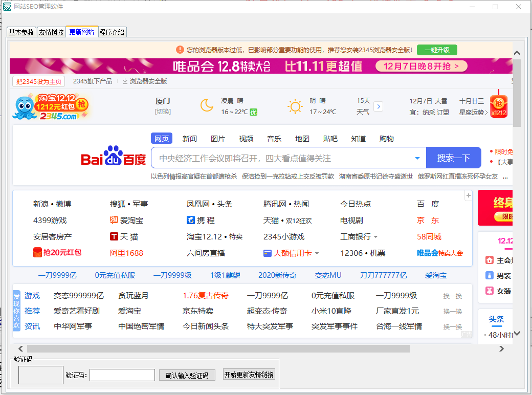This screenshot has height=395, width=532.
Task: Select the 地图 search category tab
Action: pyautogui.click(x=302, y=139)
